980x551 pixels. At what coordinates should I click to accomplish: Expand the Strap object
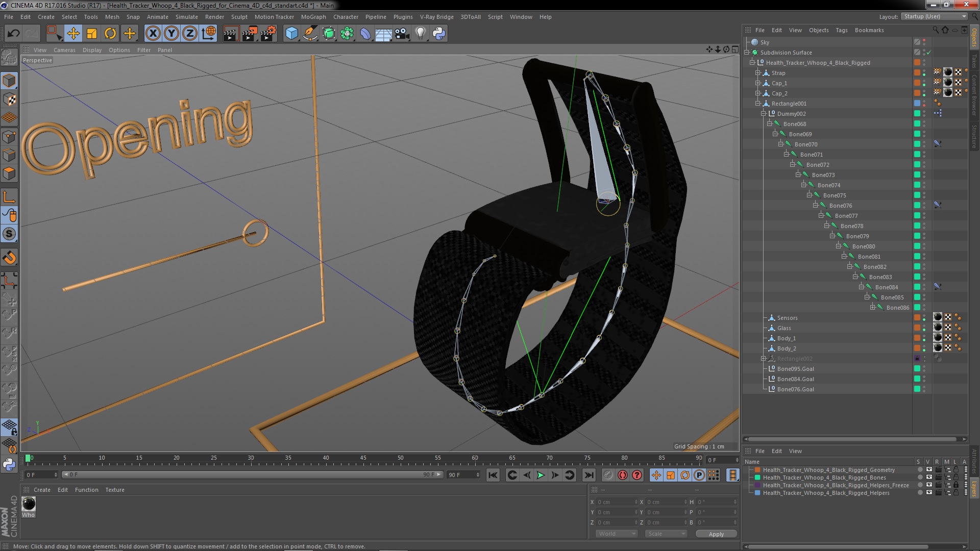click(758, 73)
